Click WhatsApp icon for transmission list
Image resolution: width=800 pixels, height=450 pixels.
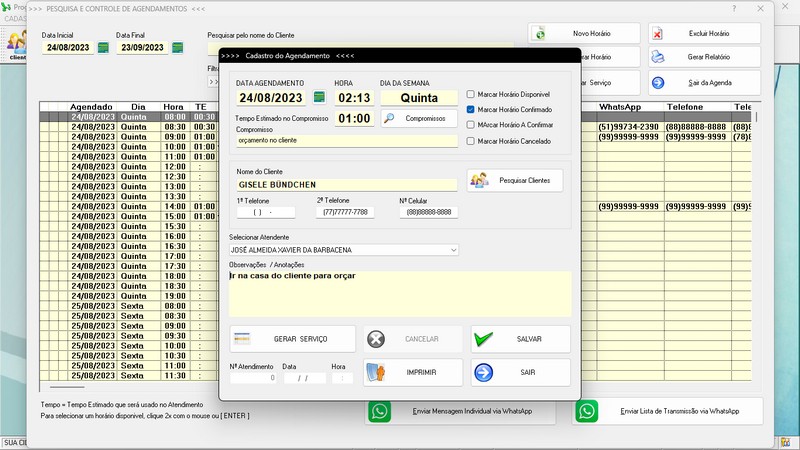click(x=587, y=411)
